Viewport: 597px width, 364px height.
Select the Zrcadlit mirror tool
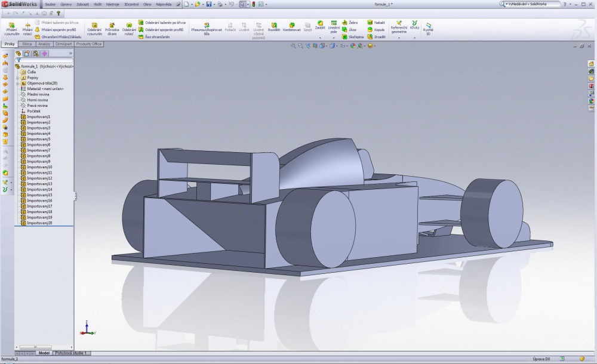(x=377, y=37)
